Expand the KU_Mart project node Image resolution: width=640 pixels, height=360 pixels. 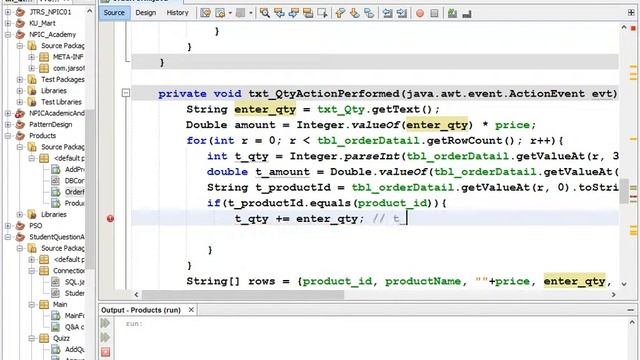click(x=8, y=23)
